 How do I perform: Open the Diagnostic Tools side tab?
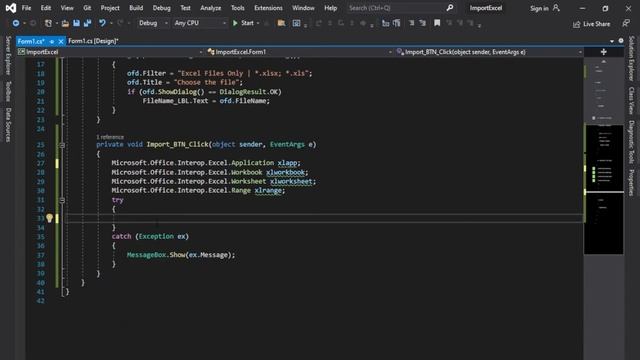pyautogui.click(x=631, y=142)
